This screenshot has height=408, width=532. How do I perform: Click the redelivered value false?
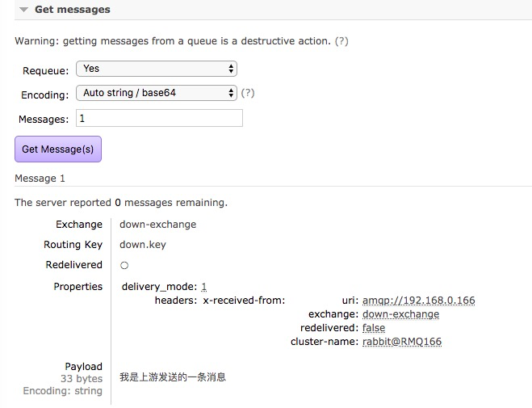tap(374, 328)
